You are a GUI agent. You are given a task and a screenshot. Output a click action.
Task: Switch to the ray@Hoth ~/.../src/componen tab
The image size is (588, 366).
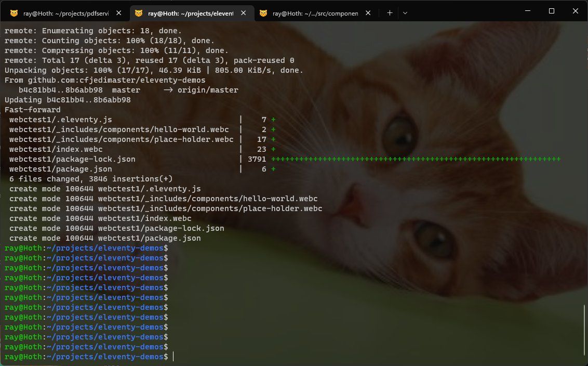coord(316,13)
